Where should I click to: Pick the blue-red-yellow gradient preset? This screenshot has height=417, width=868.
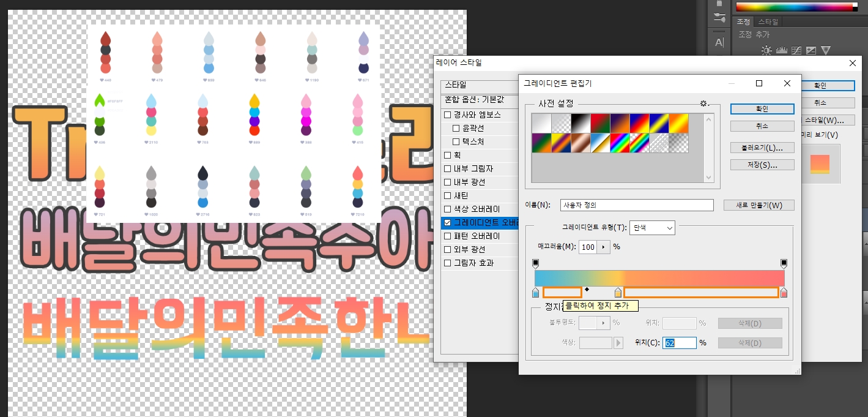(x=639, y=124)
